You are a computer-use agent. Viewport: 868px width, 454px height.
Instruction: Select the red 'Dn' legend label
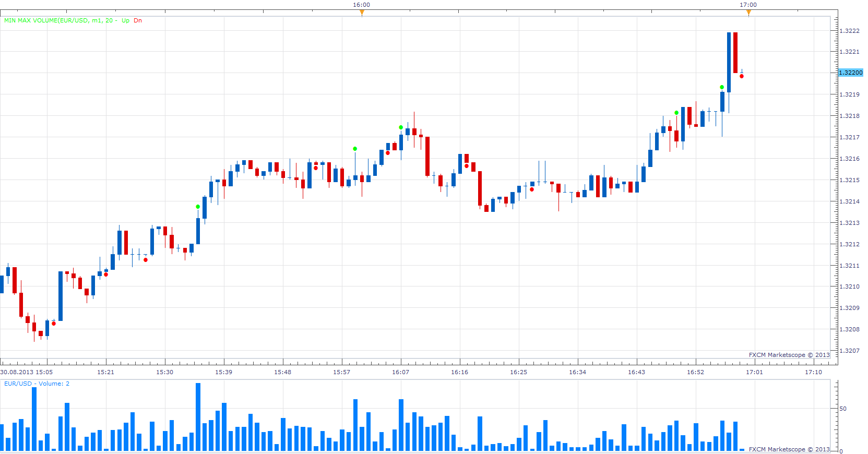tap(138, 20)
